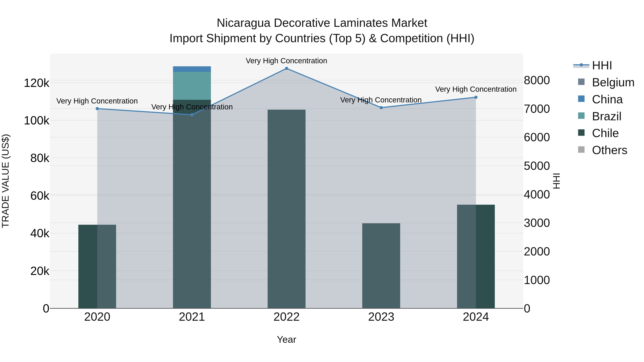Click the HHI line marker icon in legend
Screen dimensions: 644x362
[x=581, y=65]
